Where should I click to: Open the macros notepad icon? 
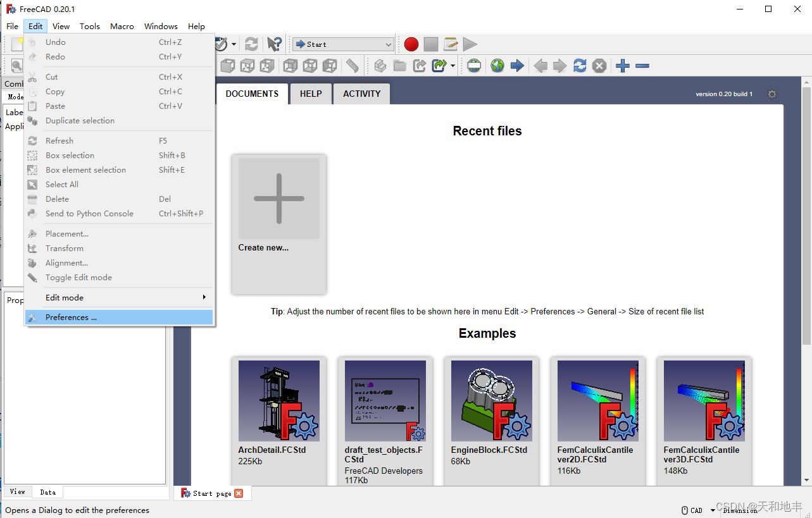click(x=451, y=44)
